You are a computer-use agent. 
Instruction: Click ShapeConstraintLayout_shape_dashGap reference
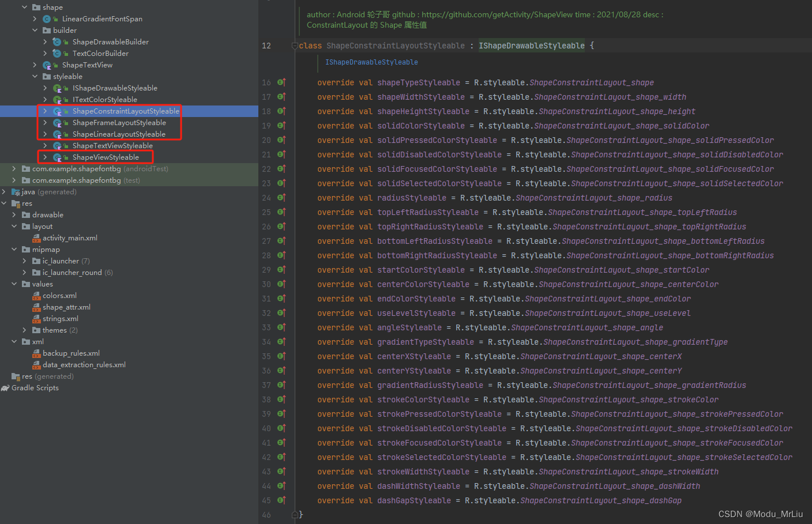601,500
